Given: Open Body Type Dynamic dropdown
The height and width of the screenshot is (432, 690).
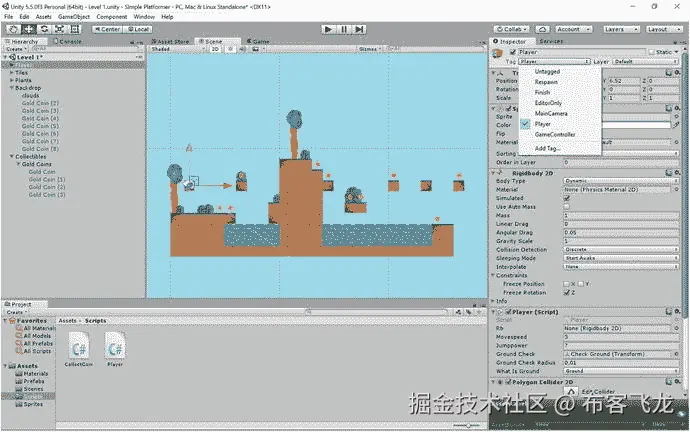Looking at the screenshot, I should [x=621, y=181].
